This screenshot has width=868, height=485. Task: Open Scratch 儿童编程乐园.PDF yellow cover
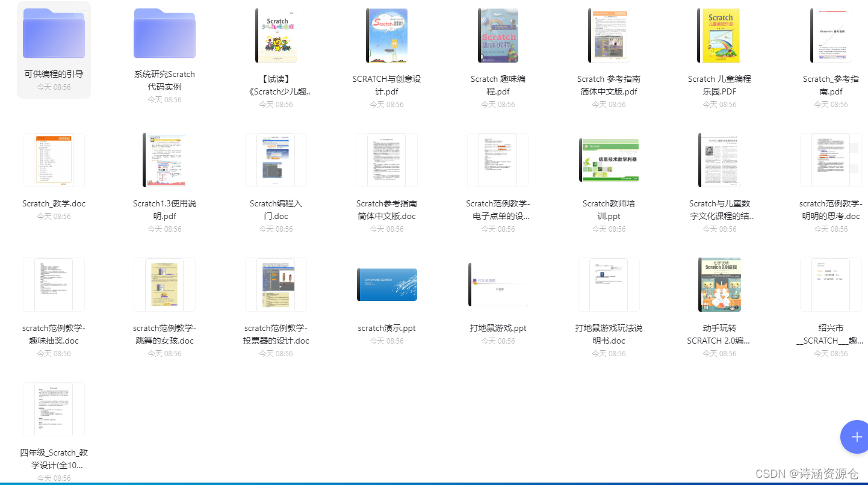719,36
